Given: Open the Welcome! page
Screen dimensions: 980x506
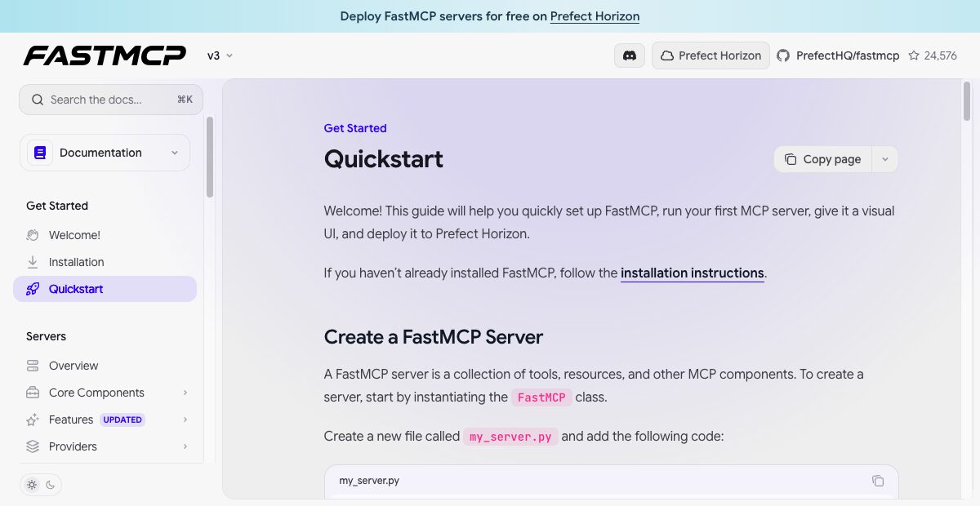Looking at the screenshot, I should point(105,235).
